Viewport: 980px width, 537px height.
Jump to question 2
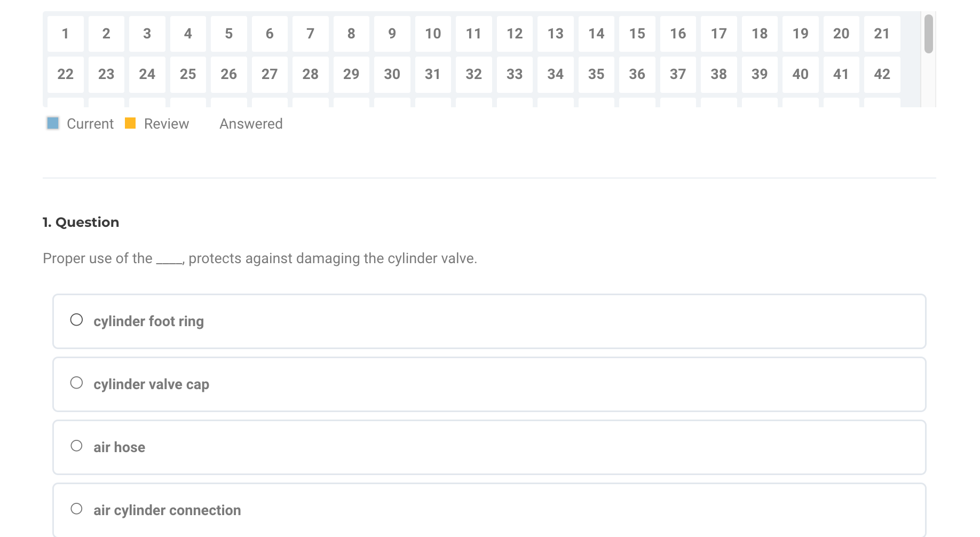pyautogui.click(x=106, y=34)
